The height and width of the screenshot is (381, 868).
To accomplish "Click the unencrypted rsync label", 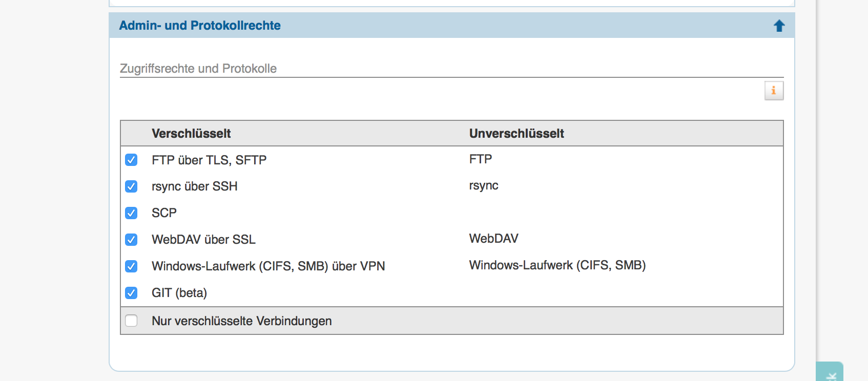I will pyautogui.click(x=484, y=185).
